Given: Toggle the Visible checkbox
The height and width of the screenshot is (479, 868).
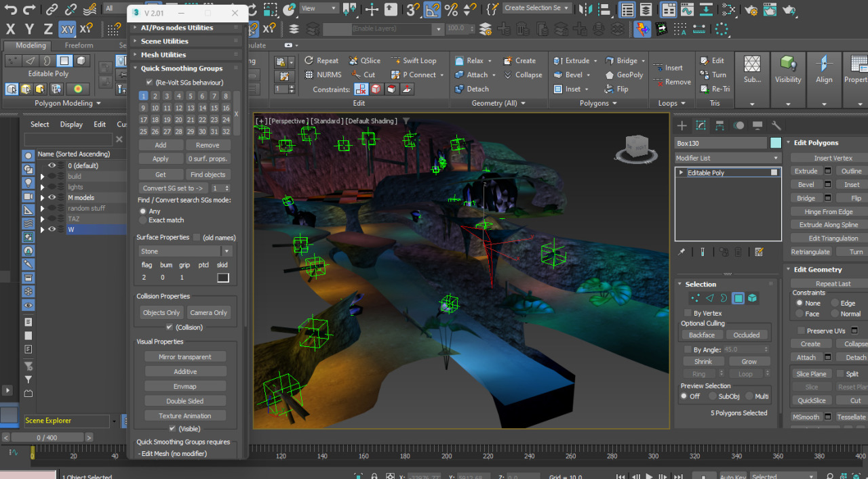Looking at the screenshot, I should click(172, 429).
